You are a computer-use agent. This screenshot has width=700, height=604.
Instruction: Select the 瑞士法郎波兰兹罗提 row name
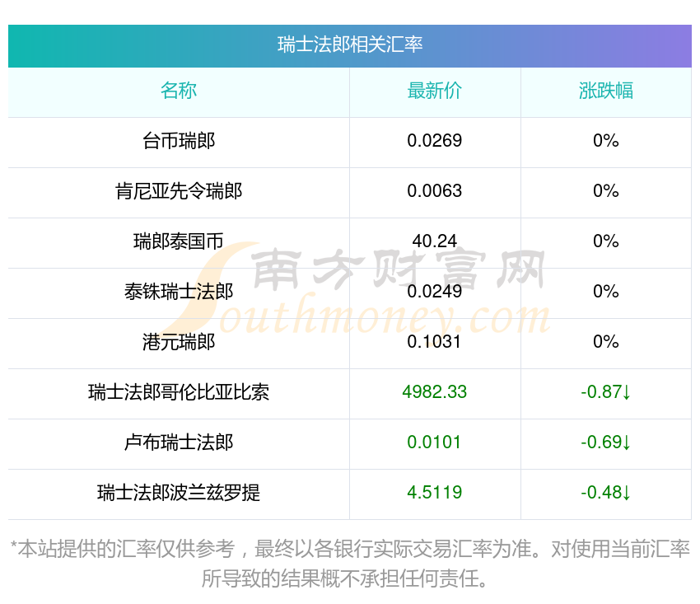[179, 493]
